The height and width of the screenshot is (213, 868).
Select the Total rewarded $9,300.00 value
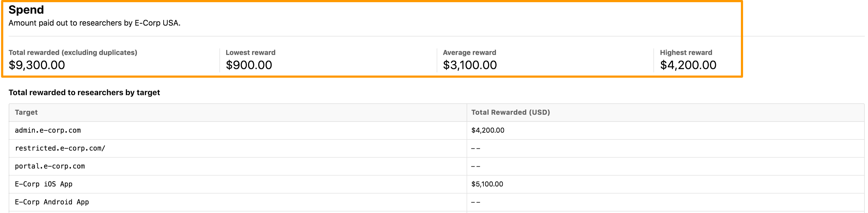point(37,65)
